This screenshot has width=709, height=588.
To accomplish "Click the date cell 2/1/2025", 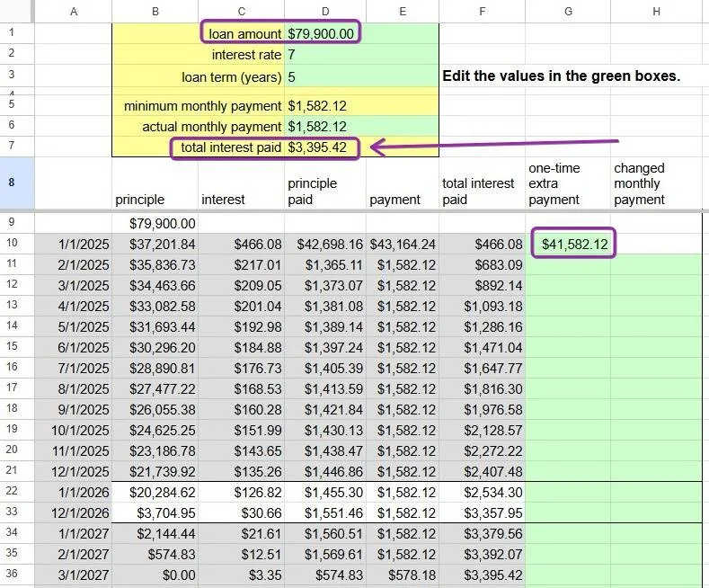I will point(74,264).
